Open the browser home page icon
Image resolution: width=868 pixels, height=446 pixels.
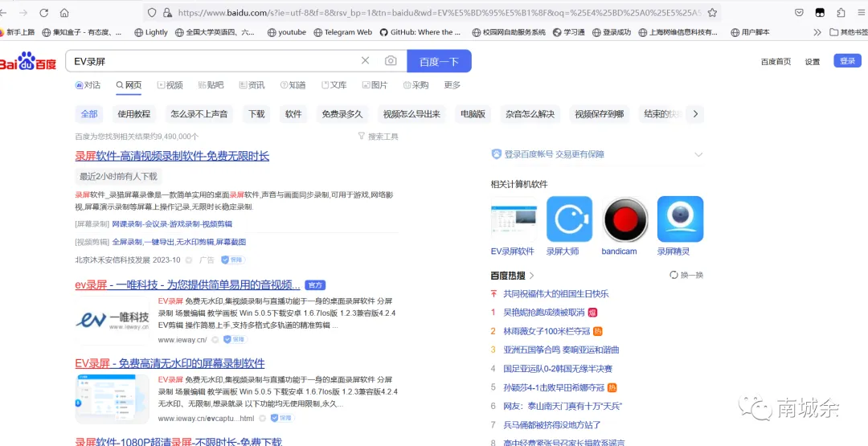point(64,13)
